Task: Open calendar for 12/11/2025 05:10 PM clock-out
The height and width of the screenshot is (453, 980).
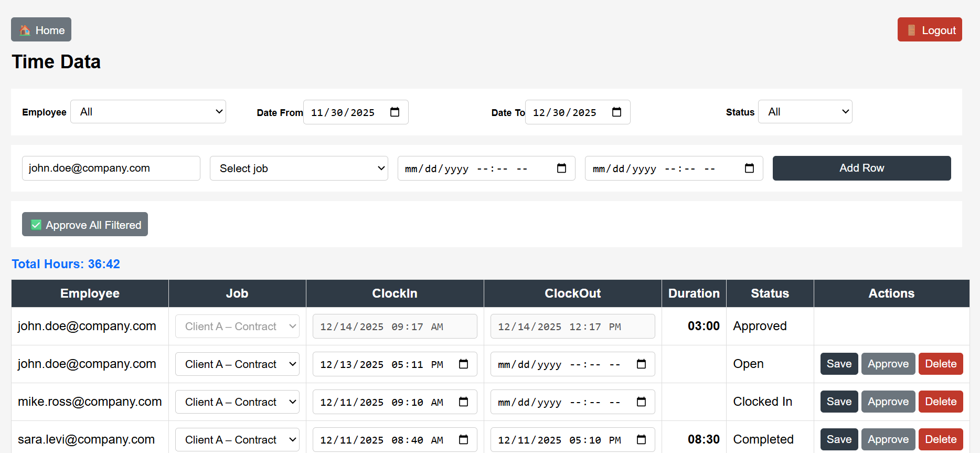Action: (641, 440)
